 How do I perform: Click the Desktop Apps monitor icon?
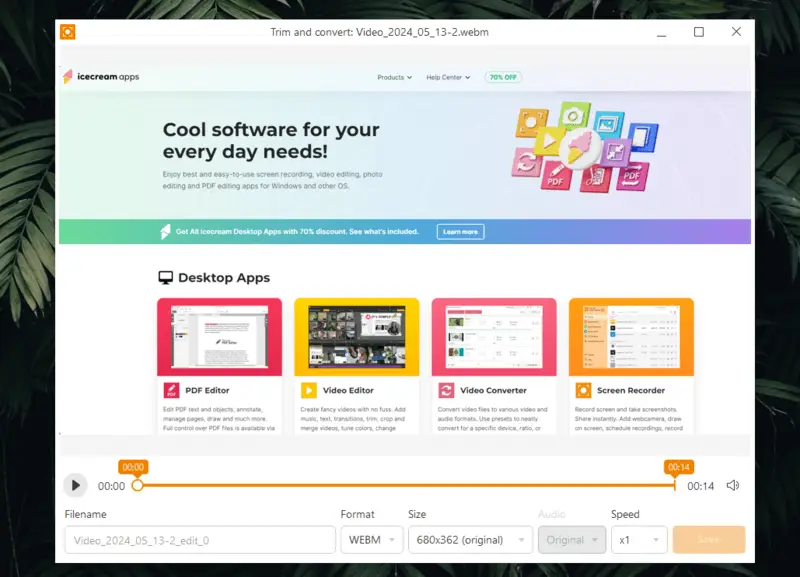point(165,278)
